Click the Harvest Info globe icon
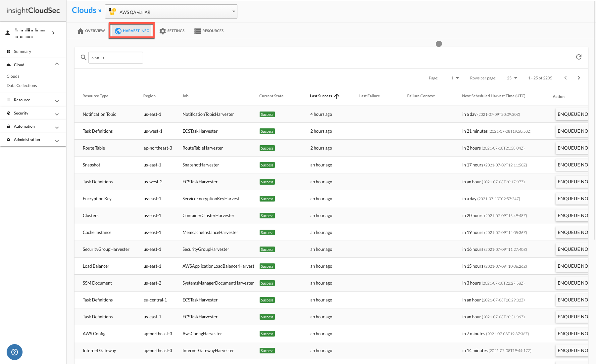This screenshot has width=596, height=364. click(x=118, y=31)
